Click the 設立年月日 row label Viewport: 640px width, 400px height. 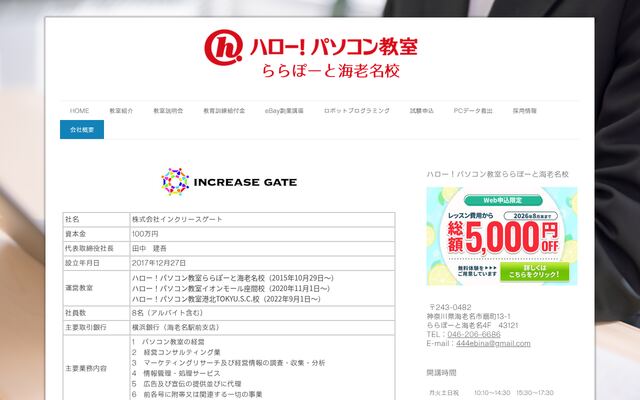82,263
